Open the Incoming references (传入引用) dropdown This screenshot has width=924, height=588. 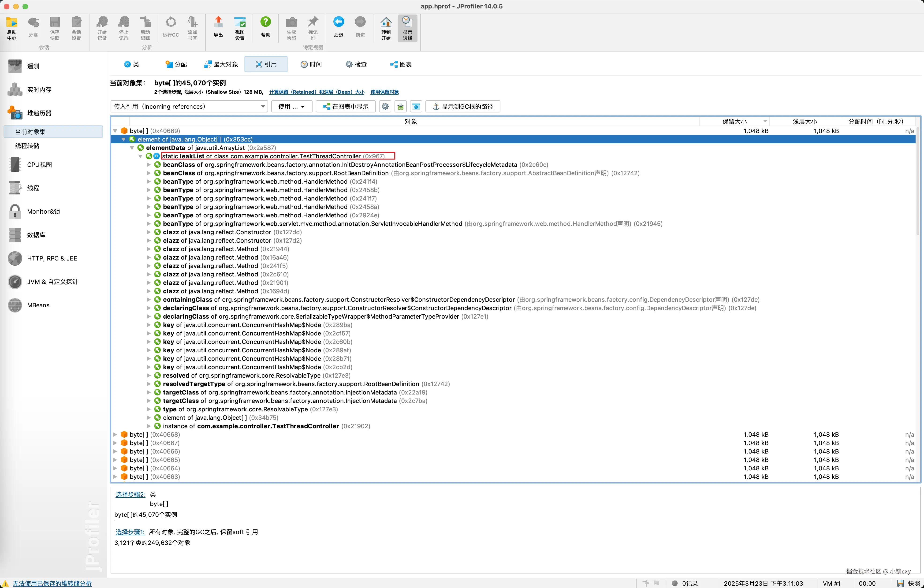click(189, 107)
